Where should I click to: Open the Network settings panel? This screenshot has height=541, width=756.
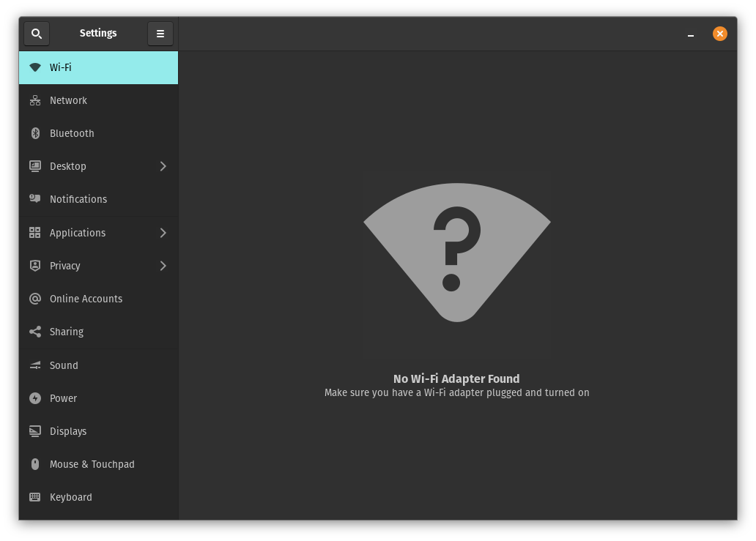point(68,100)
